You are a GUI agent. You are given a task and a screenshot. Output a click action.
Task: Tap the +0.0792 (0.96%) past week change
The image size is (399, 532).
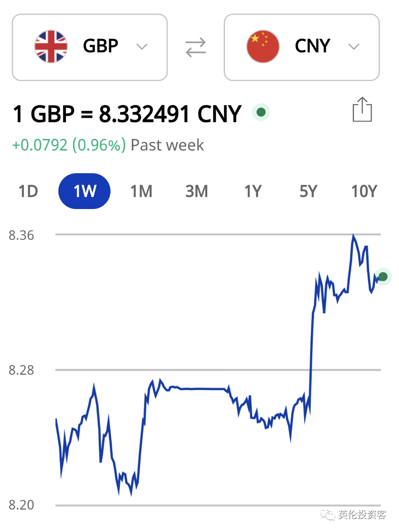click(69, 145)
